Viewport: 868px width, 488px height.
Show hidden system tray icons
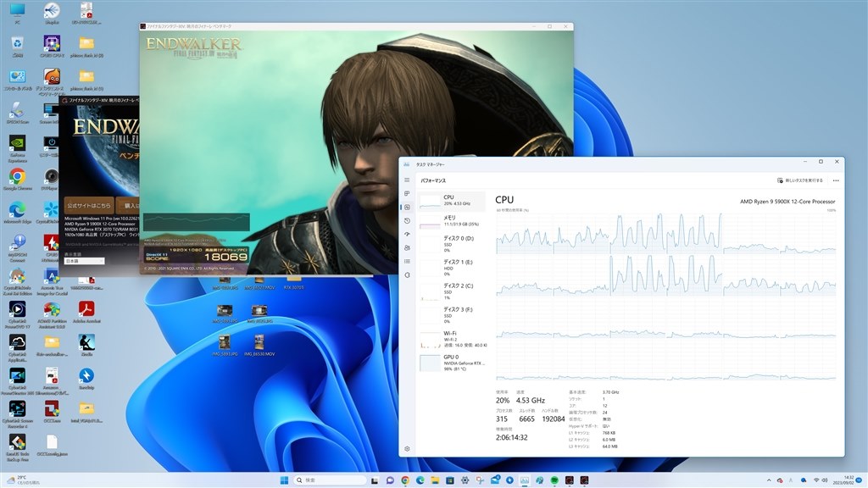click(768, 480)
